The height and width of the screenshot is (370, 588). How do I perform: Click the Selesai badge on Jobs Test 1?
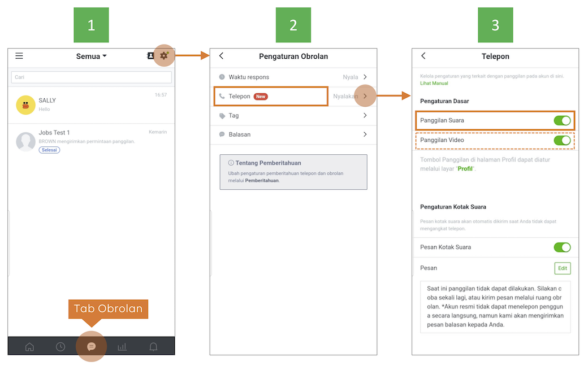coord(49,150)
